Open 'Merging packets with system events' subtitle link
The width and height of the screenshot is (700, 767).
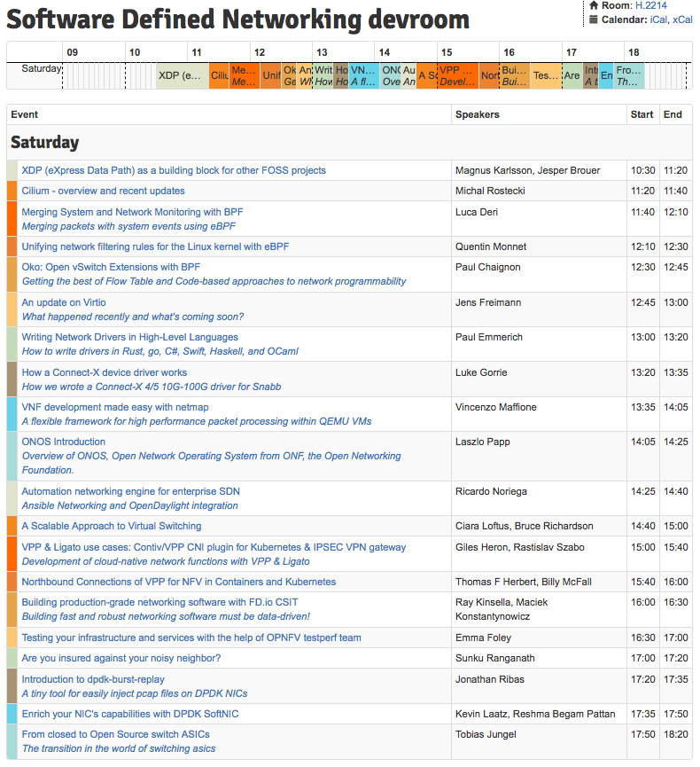tap(128, 226)
